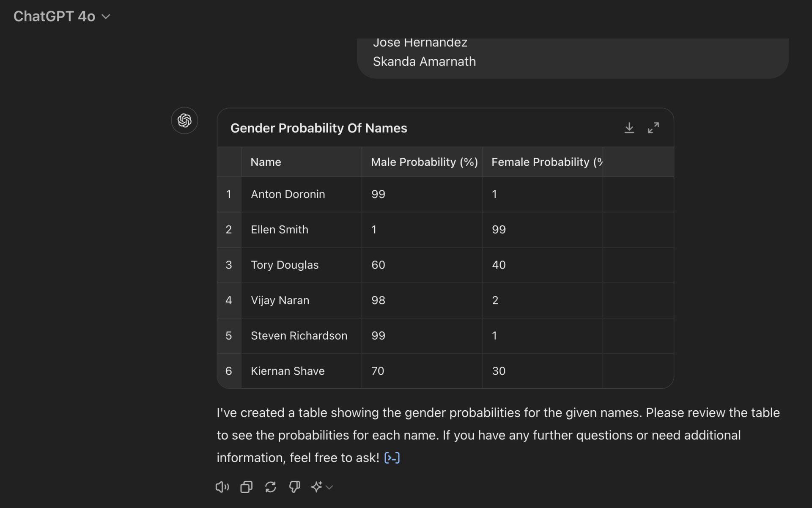Click the ChatGPT logo avatar
Viewport: 812px width, 508px height.
(x=184, y=121)
